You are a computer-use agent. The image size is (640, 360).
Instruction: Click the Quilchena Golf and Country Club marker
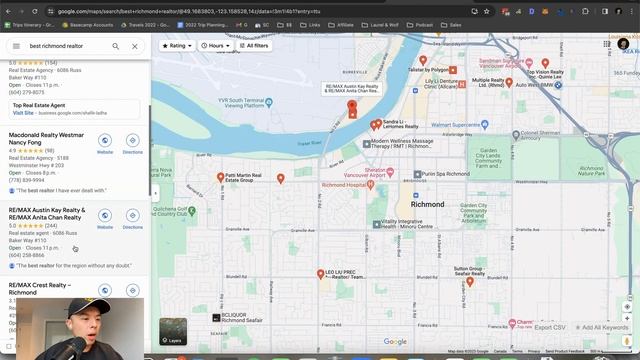192,211
